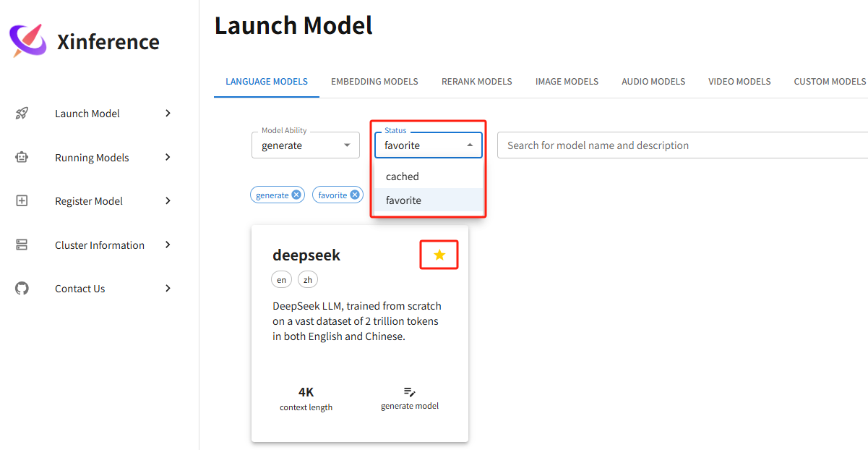Select the favorite option in Status list

429,200
